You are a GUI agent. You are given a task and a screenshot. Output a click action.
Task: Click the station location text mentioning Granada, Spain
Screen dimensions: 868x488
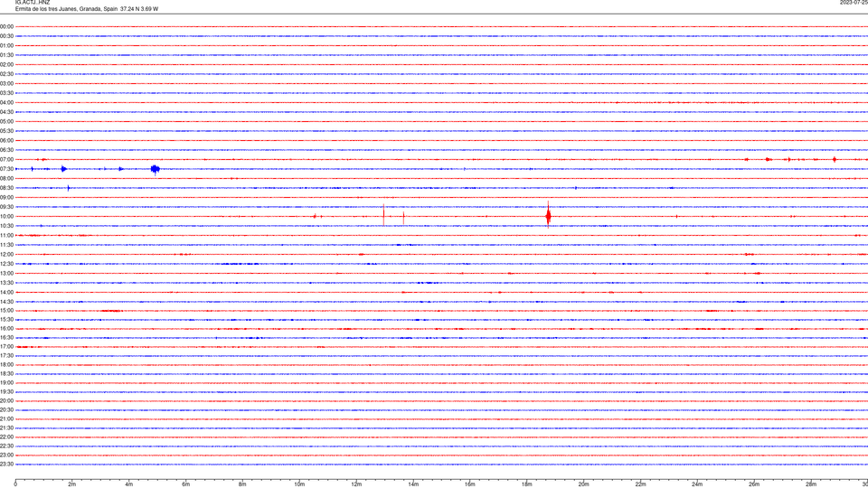[87, 9]
